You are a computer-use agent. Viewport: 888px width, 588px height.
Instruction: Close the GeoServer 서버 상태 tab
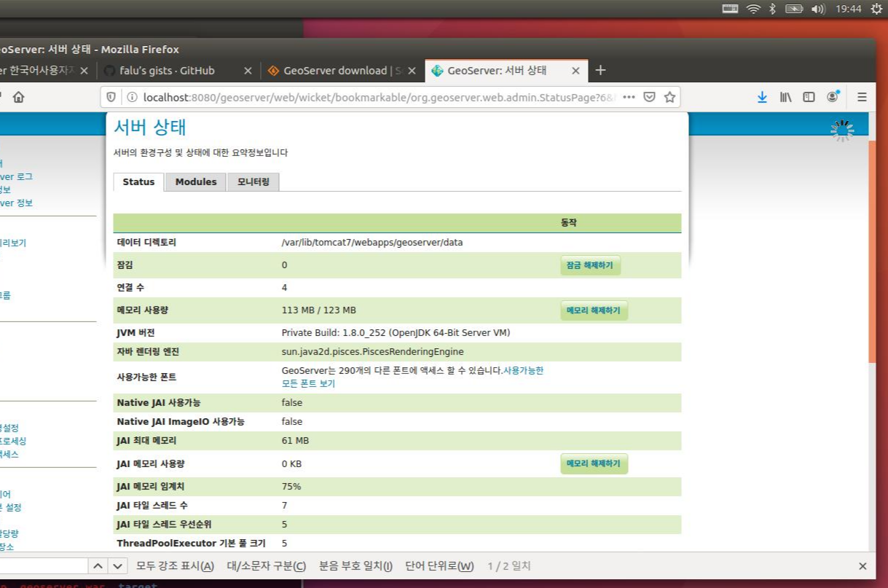click(575, 71)
